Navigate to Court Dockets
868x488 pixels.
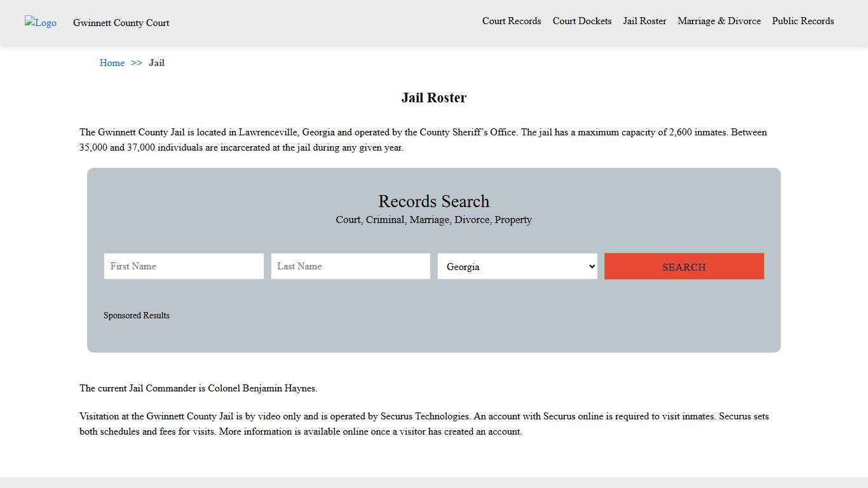point(581,21)
